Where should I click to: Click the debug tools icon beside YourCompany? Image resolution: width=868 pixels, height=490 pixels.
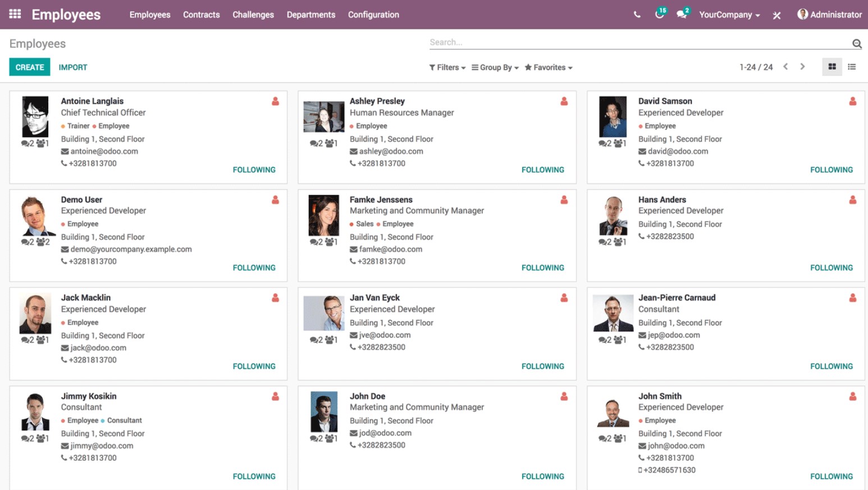(x=777, y=15)
